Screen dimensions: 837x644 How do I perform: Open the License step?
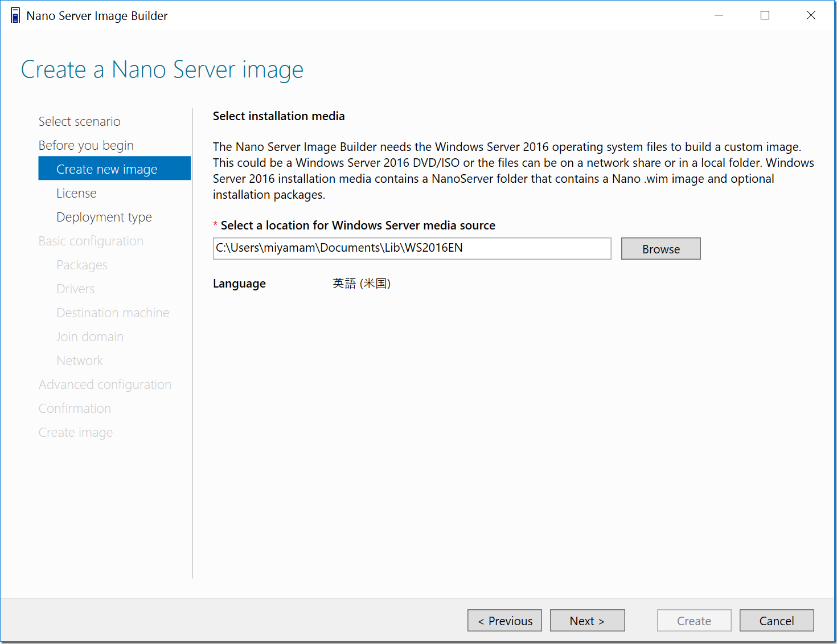(76, 193)
